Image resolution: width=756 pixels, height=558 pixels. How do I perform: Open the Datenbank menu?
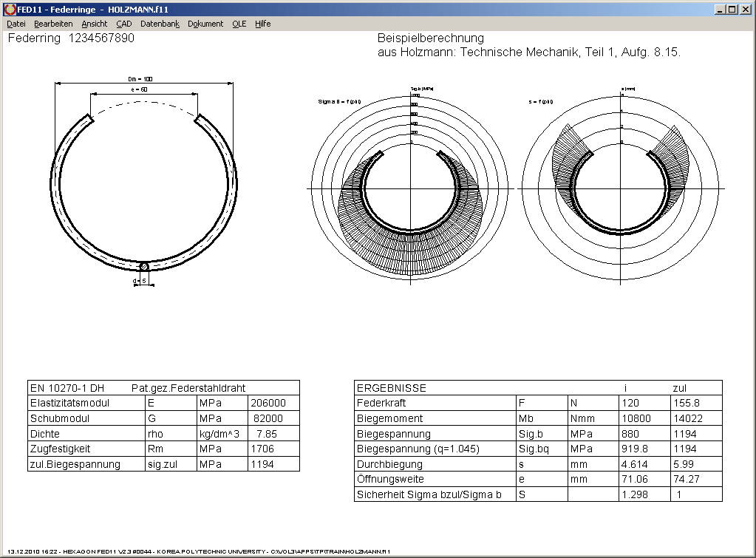[160, 24]
